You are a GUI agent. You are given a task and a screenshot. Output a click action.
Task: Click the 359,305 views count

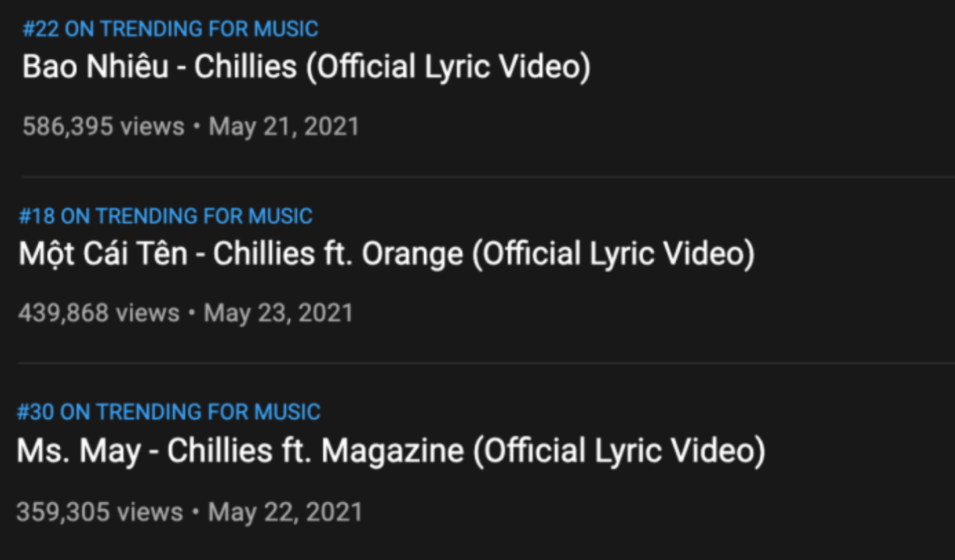click(99, 513)
